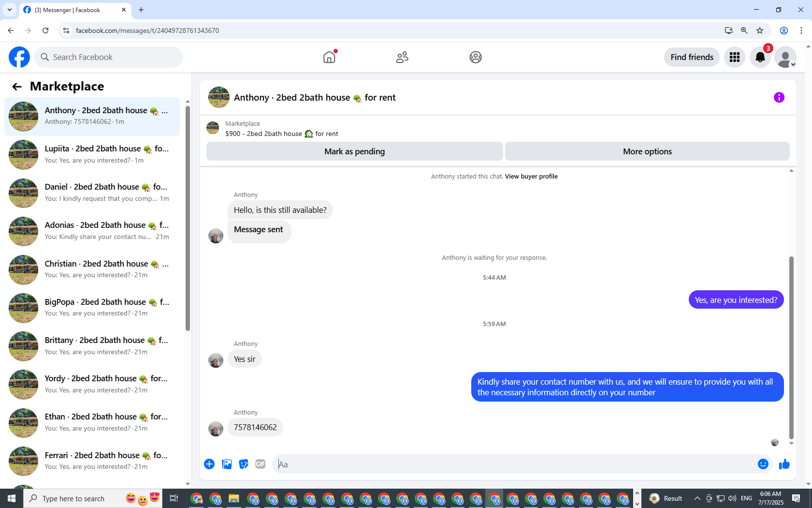Open notifications bell with 3 alerts

pos(760,57)
